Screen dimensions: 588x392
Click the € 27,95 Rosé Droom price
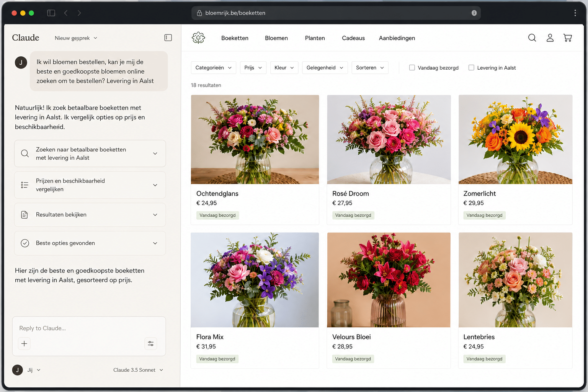coord(342,203)
